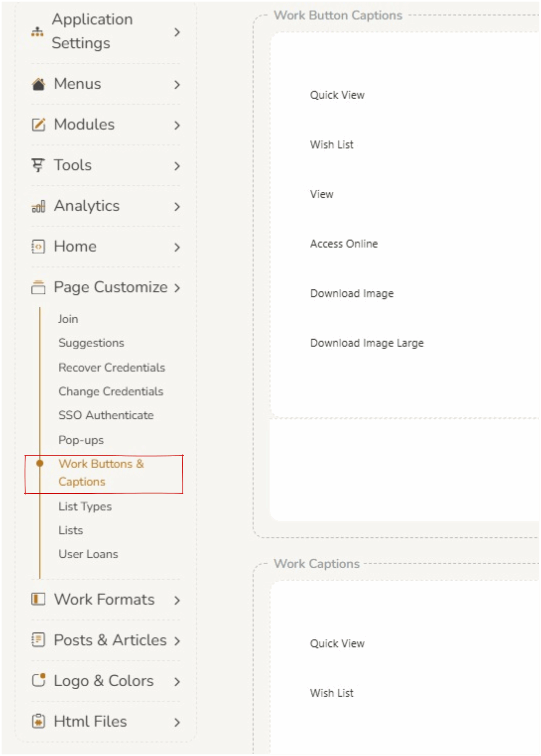
Task: Expand the Application Settings chevron
Action: point(177,32)
